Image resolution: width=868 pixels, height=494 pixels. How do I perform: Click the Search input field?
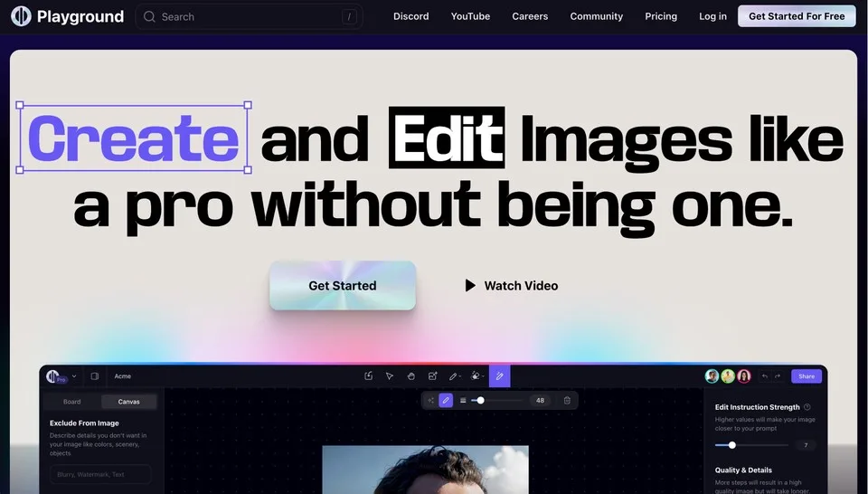click(x=250, y=16)
